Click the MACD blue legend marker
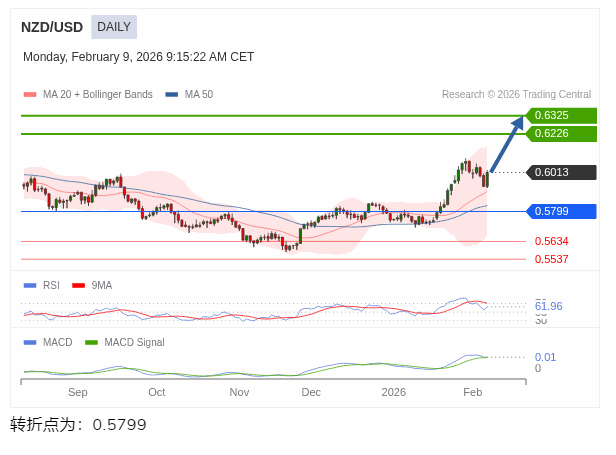The width and height of the screenshot is (616, 455). 30,342
